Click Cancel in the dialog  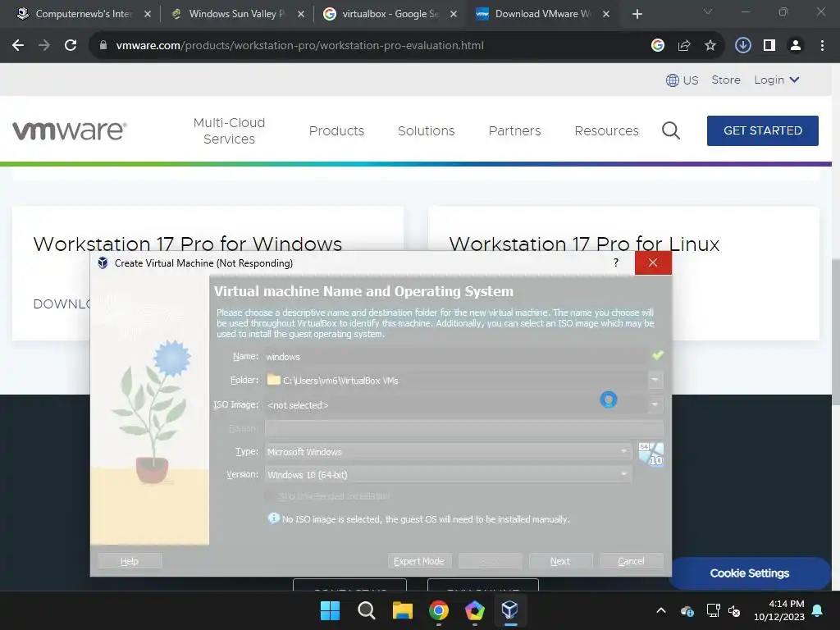coord(631,561)
